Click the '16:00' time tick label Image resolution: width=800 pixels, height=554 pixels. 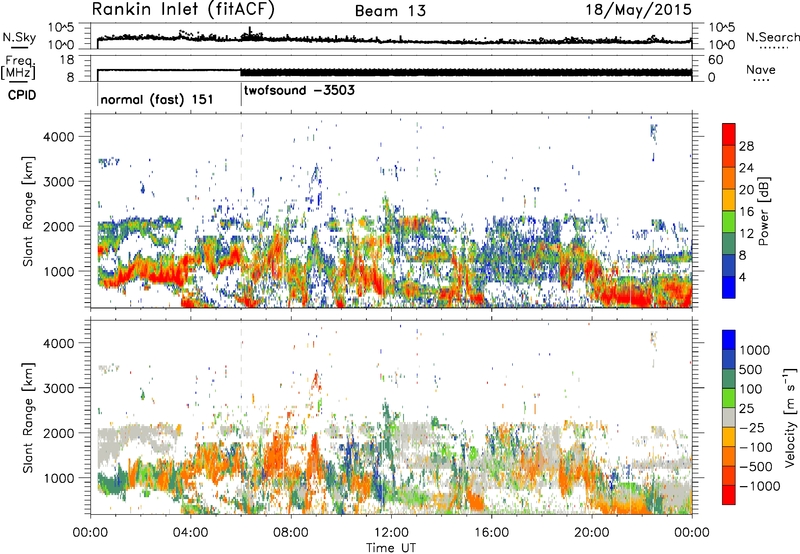[x=491, y=533]
